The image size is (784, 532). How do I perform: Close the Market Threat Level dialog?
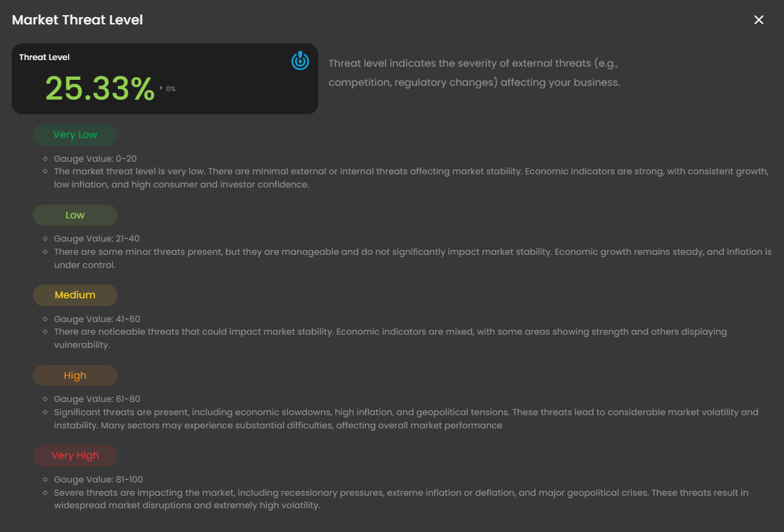[x=759, y=20]
